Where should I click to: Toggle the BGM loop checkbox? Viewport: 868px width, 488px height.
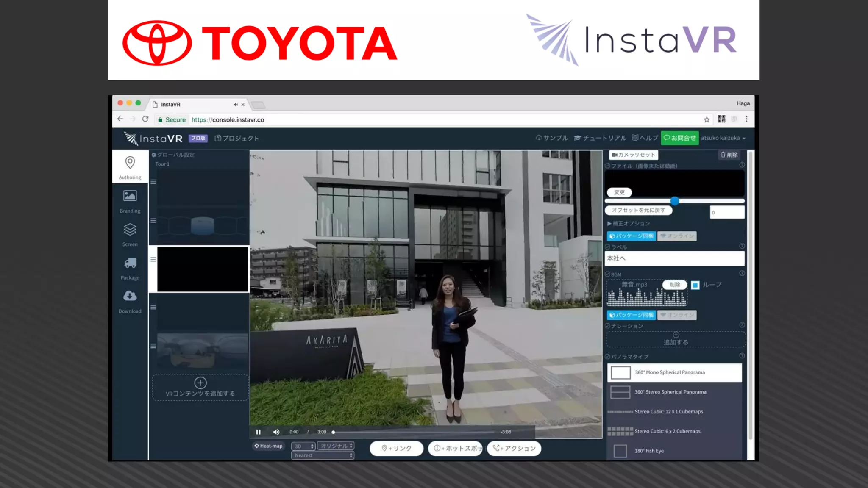(695, 285)
